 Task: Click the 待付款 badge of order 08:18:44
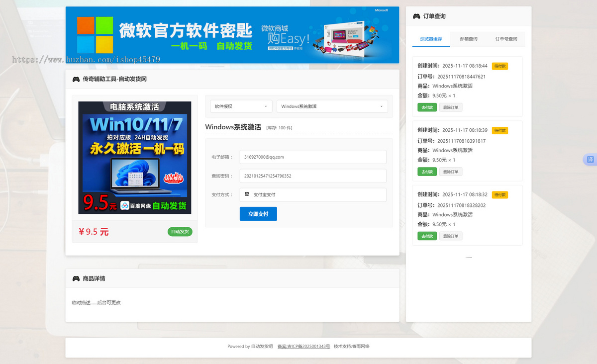(x=500, y=66)
